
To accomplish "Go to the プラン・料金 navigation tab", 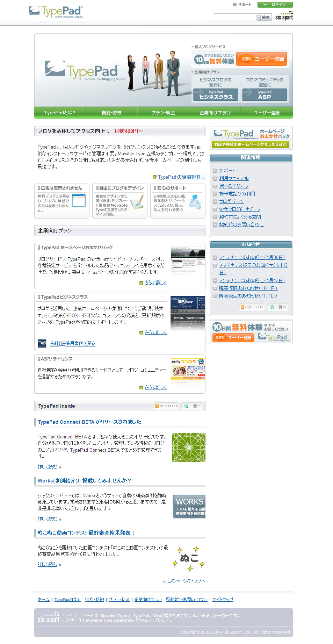I will pos(163,113).
